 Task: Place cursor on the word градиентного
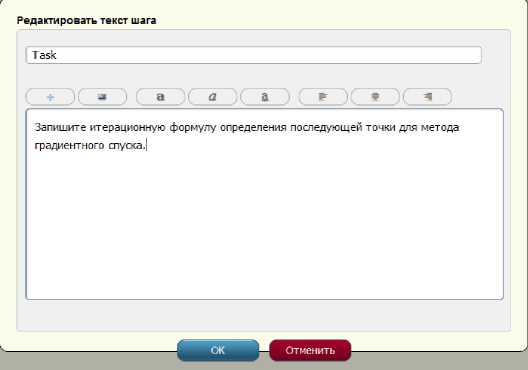click(x=69, y=145)
